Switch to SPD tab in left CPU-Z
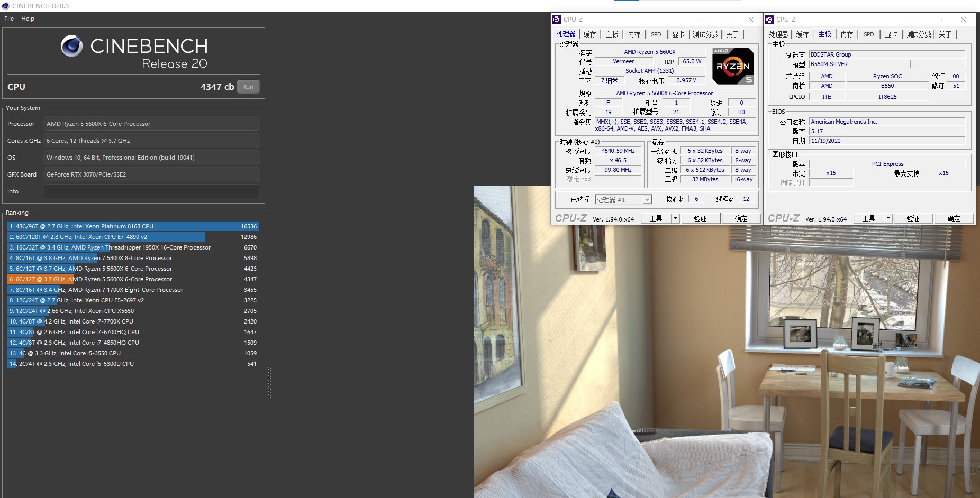 [x=656, y=34]
